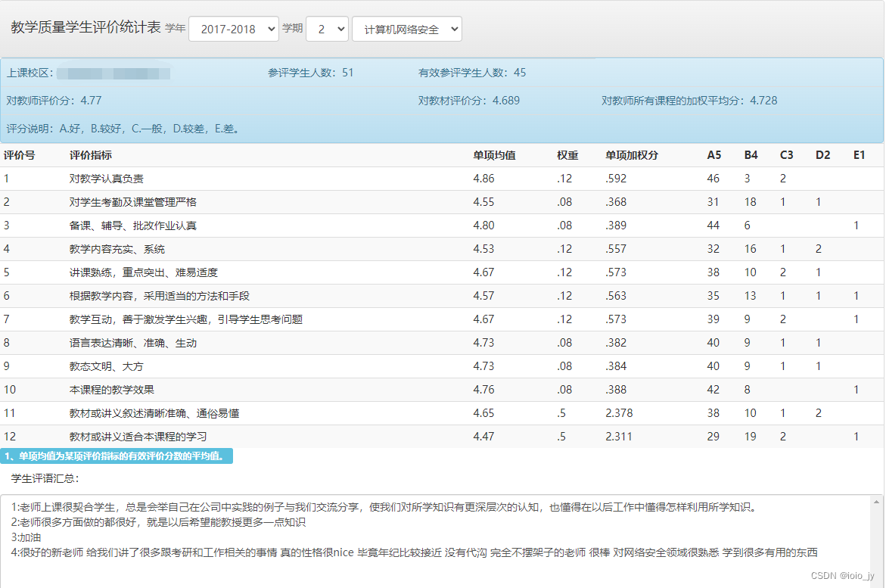Click the page title 教学质量学生评价统计表

[86, 27]
